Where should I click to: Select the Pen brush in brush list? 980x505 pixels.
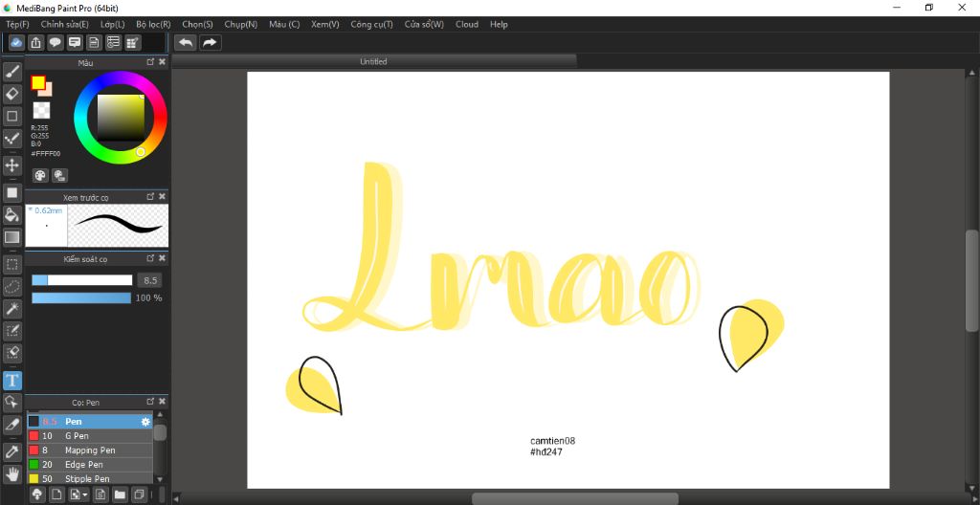tap(90, 421)
